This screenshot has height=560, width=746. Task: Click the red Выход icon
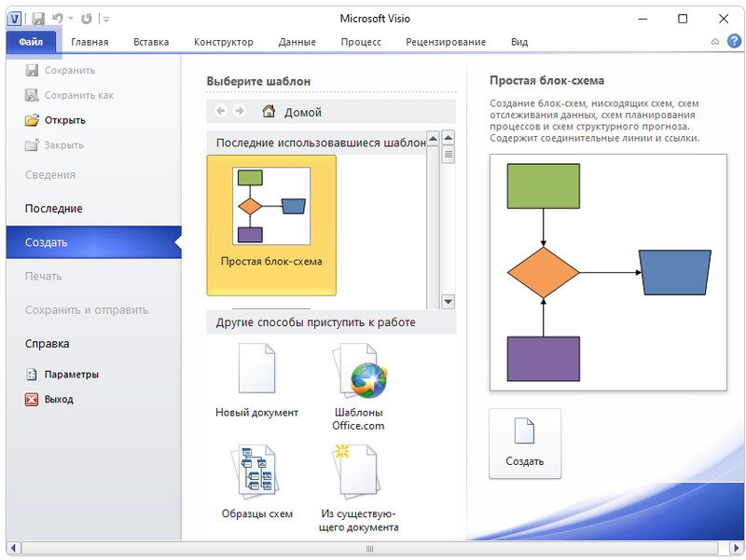pos(32,400)
